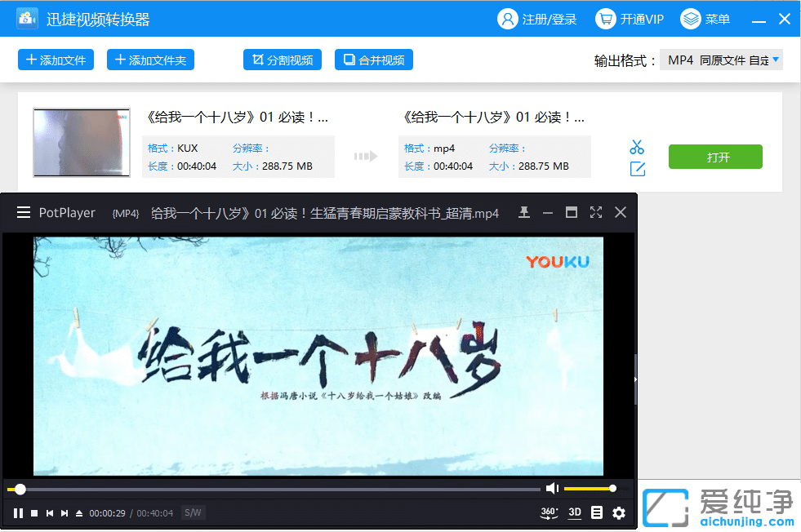Click the green 打开 button
This screenshot has height=532, width=801.
tap(715, 157)
